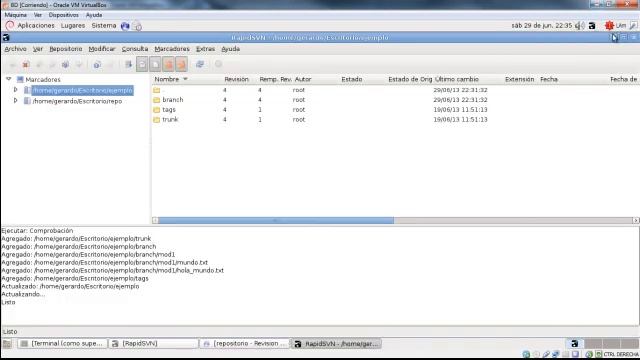The image size is (640, 360).
Task: Click the show desktop icon in bottom panel
Action: [x=7, y=344]
